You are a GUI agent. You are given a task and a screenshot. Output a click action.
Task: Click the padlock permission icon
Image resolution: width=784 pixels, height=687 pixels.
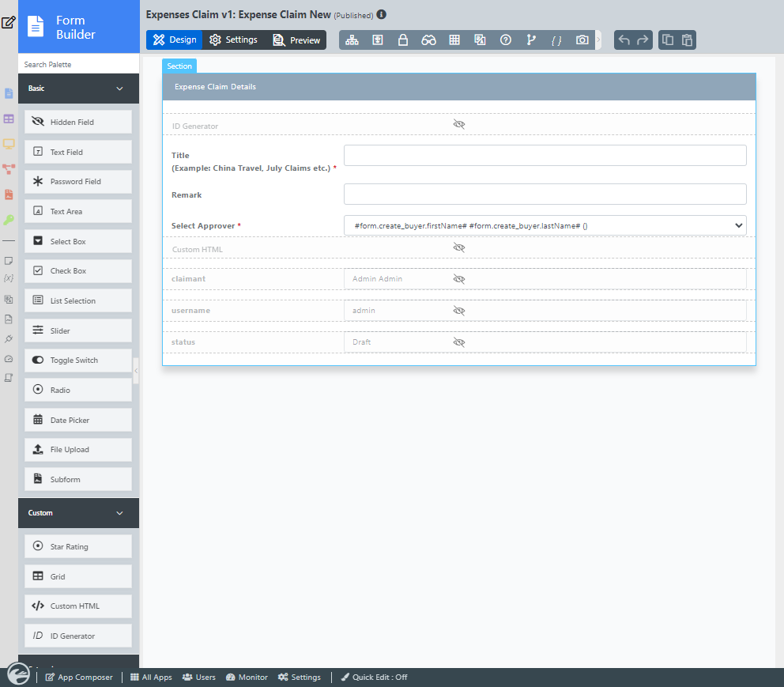(403, 40)
